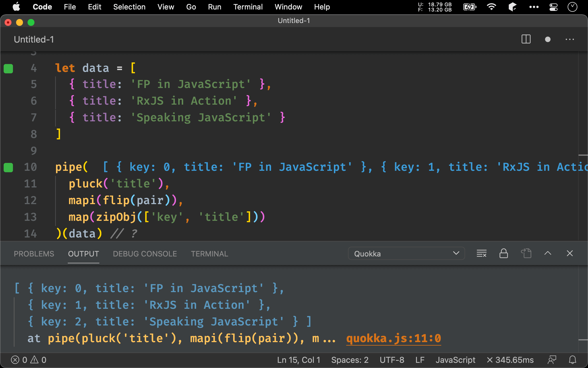Click the memory usage U/F indicator
The height and width of the screenshot is (368, 588).
click(x=435, y=7)
